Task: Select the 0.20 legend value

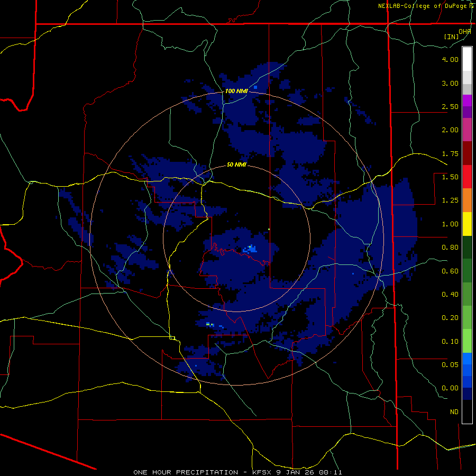Action: pyautogui.click(x=450, y=318)
